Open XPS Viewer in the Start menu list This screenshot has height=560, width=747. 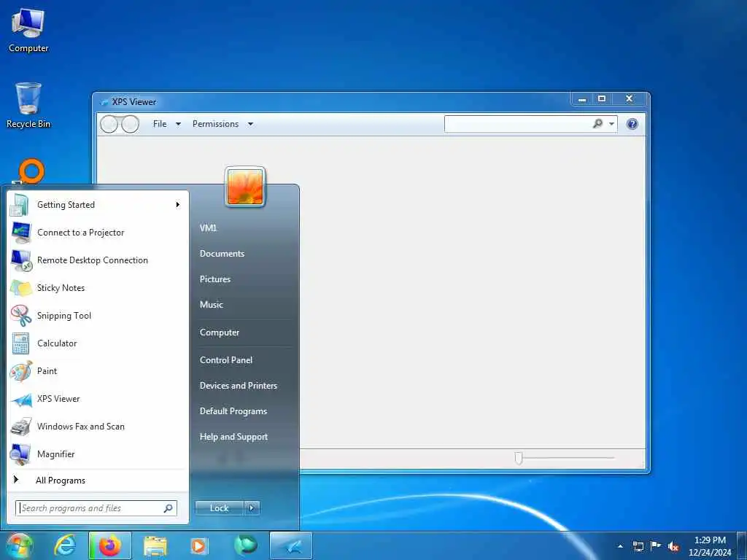click(x=98, y=399)
